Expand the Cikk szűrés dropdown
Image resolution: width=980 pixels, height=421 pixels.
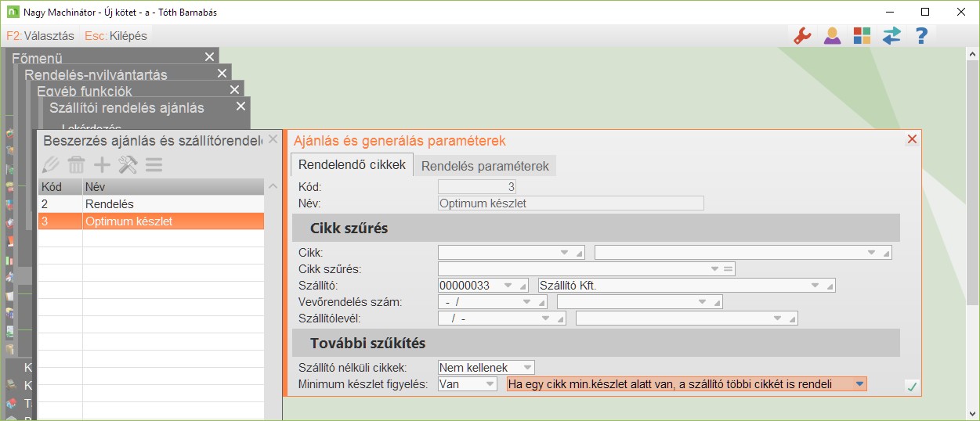[714, 269]
